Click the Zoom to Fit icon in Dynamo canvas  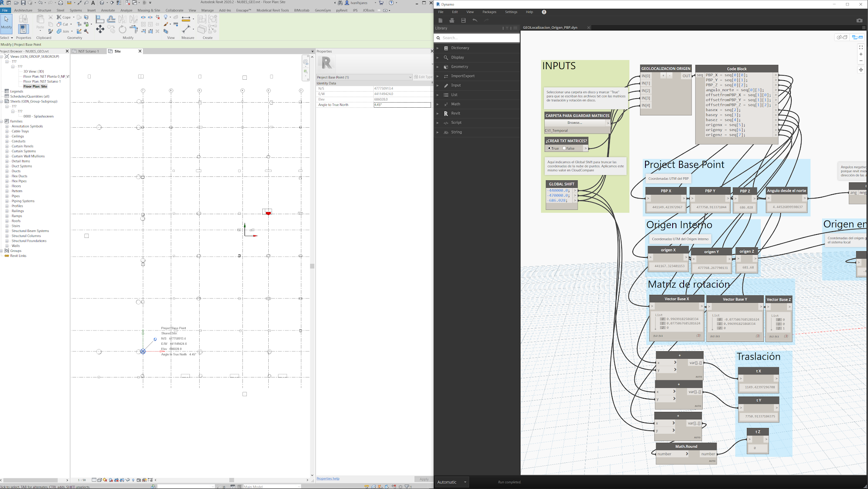pos(861,48)
